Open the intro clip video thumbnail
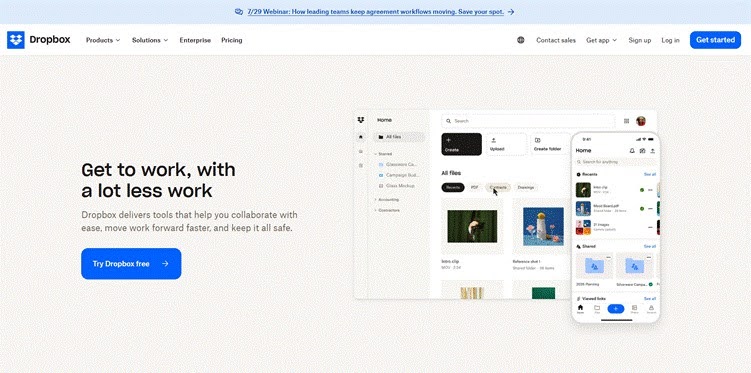 (x=472, y=226)
